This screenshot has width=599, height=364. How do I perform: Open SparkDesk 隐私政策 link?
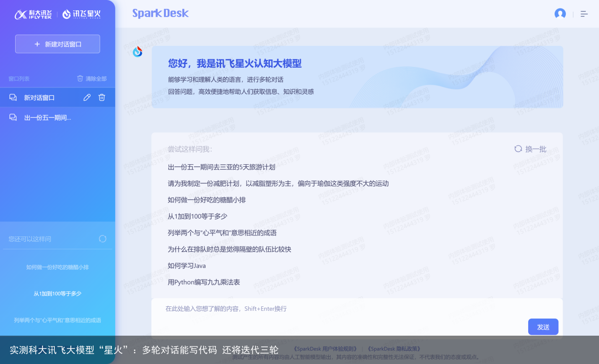[394, 349]
